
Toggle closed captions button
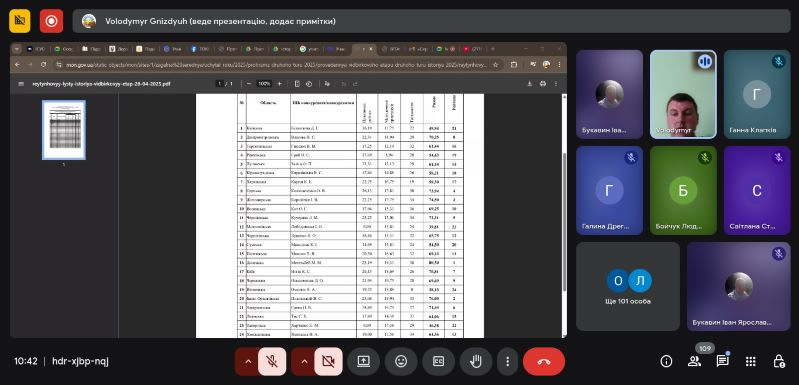click(438, 362)
